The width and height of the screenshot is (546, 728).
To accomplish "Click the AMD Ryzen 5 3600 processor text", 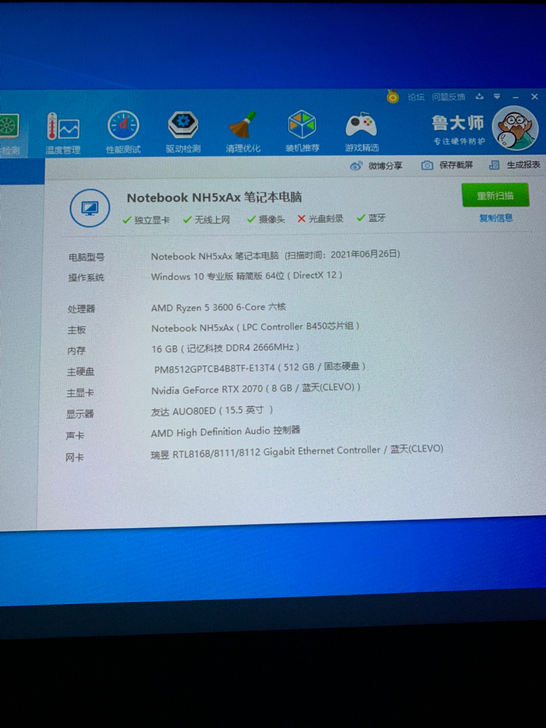I will pyautogui.click(x=218, y=307).
